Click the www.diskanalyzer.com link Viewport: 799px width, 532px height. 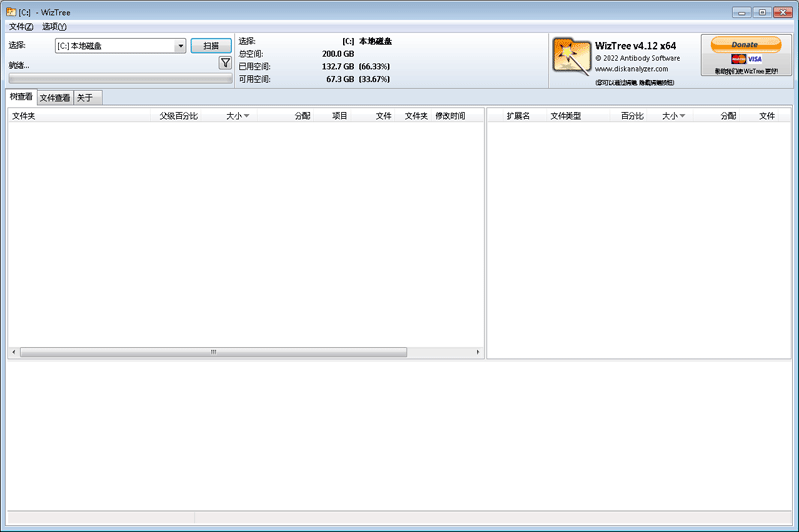(632, 69)
